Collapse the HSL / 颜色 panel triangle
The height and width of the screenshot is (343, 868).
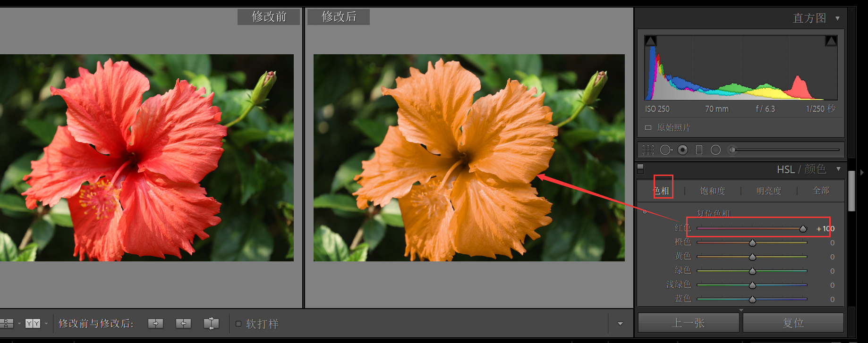[x=838, y=169]
